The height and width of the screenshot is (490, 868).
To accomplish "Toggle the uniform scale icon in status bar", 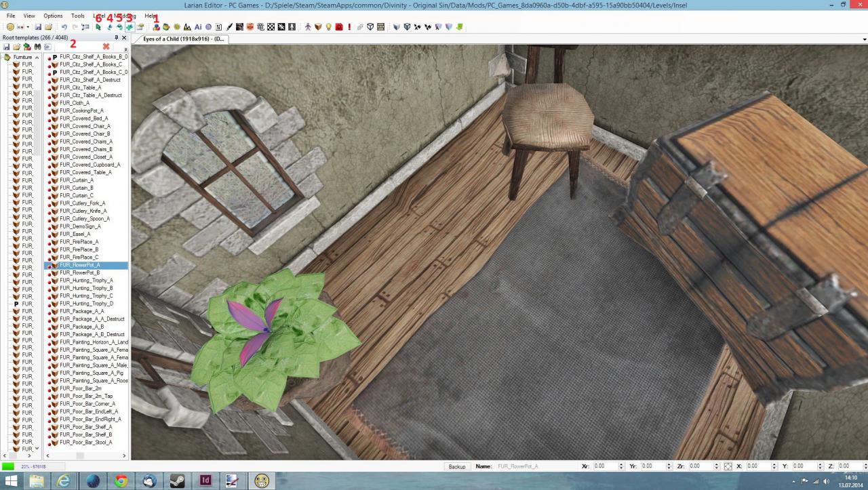I will click(x=728, y=466).
